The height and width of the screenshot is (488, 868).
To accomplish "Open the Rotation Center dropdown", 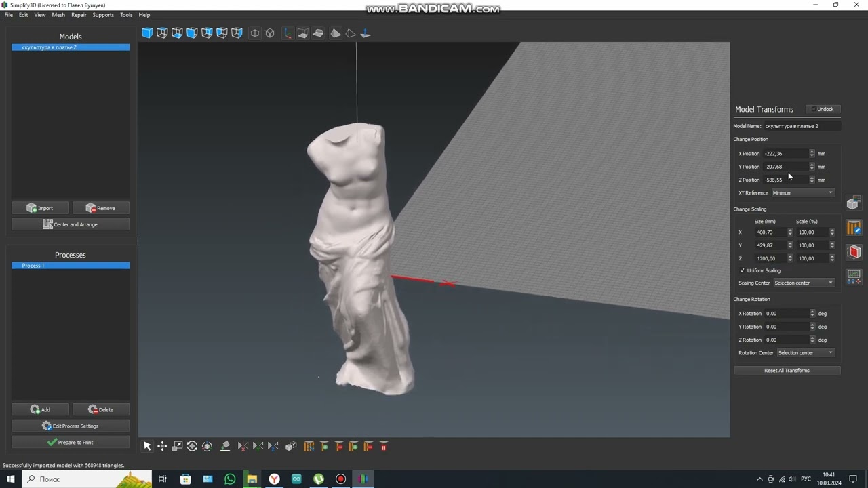I will coord(806,353).
